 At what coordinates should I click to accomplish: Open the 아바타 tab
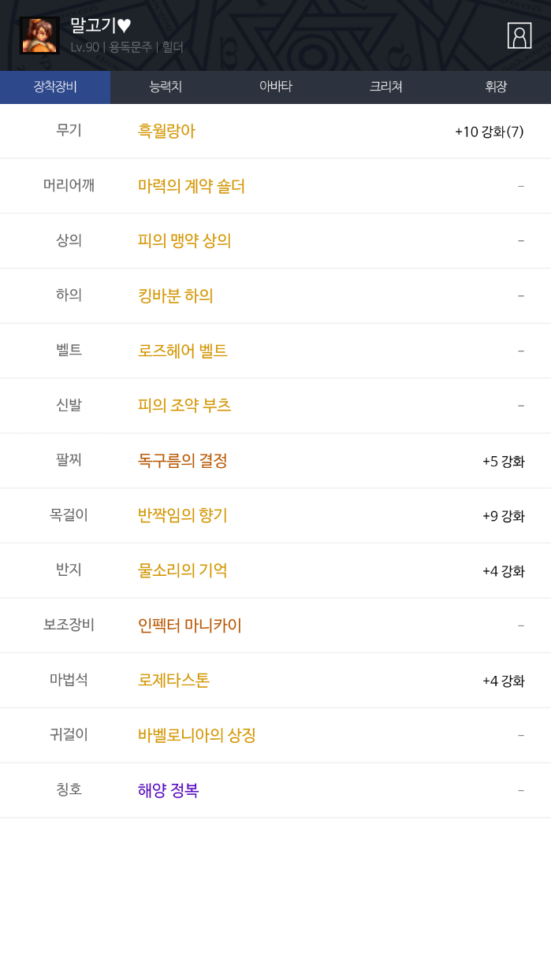coord(276,87)
